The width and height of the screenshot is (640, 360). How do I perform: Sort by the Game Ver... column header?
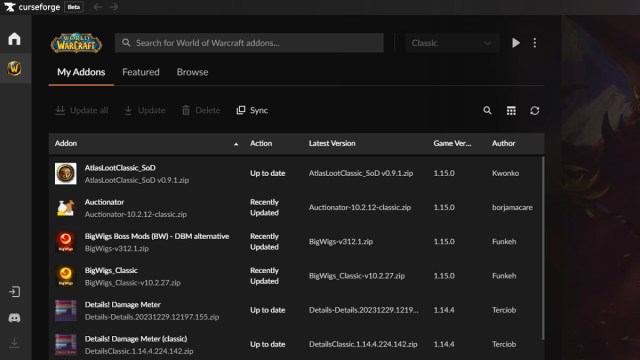pos(452,143)
